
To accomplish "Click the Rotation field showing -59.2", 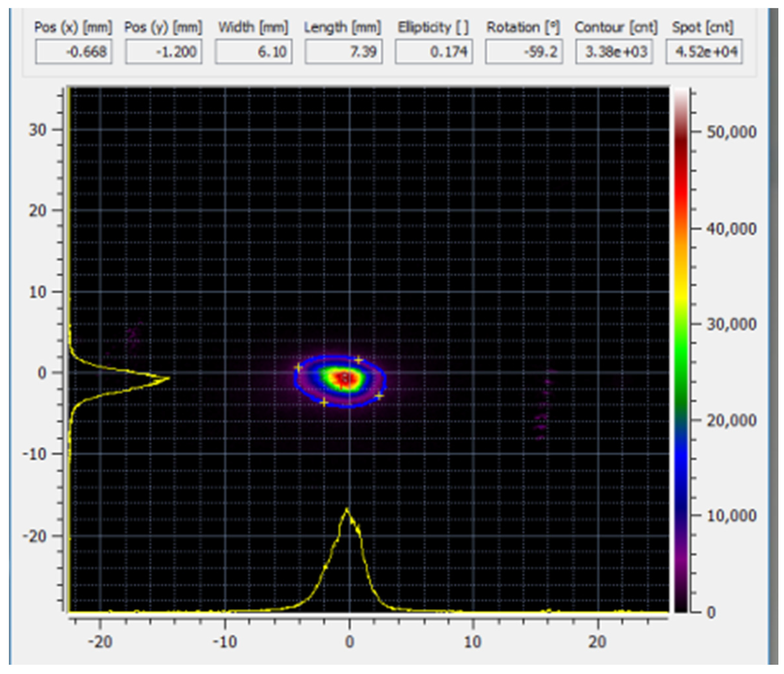I will (524, 51).
